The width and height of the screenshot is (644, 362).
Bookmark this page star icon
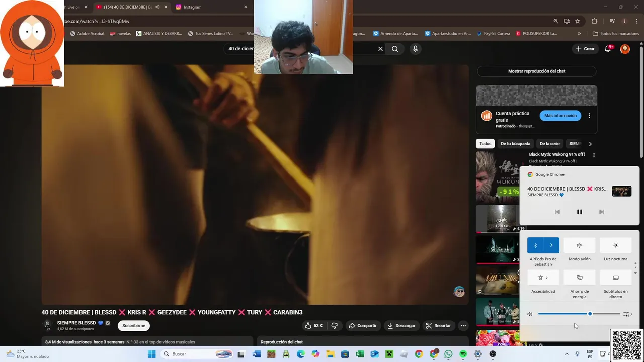click(578, 21)
